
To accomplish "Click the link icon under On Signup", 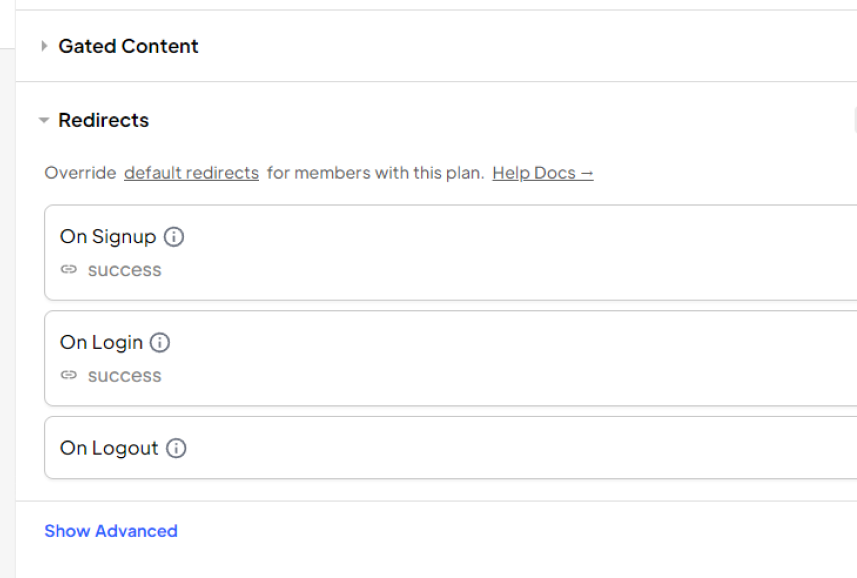I will [68, 269].
